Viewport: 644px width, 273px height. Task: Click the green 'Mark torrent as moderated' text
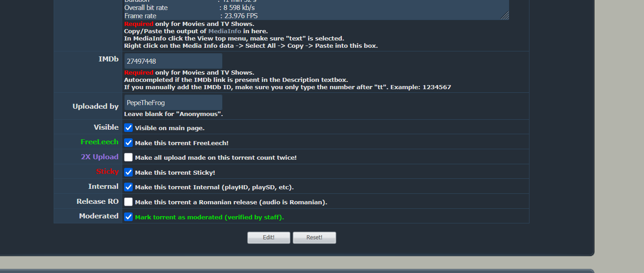(210, 217)
